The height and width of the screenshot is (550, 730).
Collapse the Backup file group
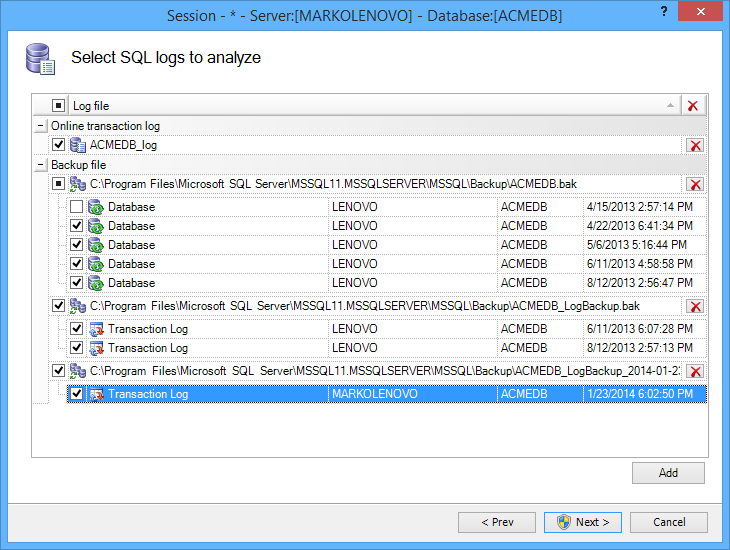pos(41,165)
